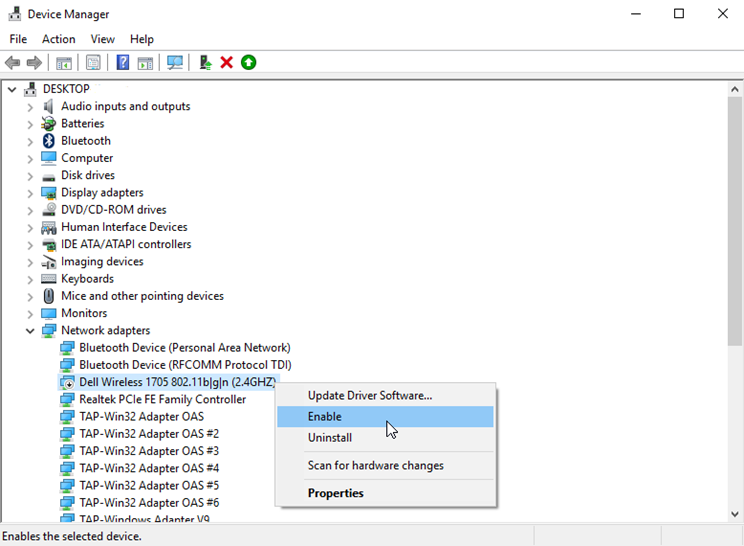The height and width of the screenshot is (546, 744).
Task: Select TAP-Win32 Adapter OAS #6
Action: (x=149, y=503)
